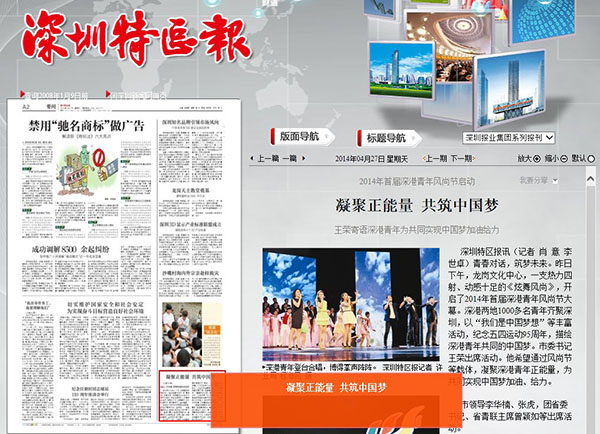Click the right arrow after 下一篇
600x434 pixels.
pos(304,158)
